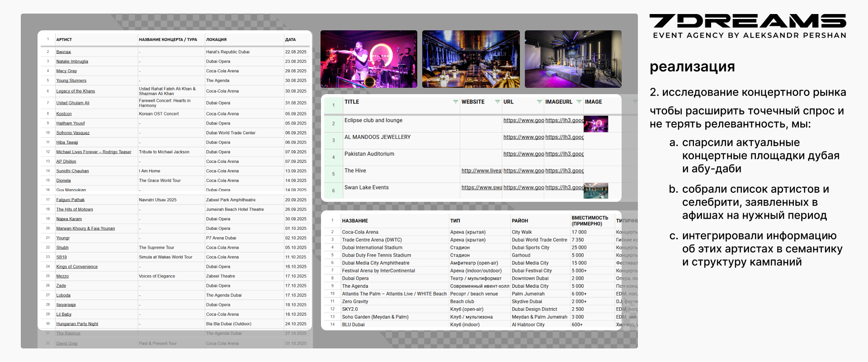Open the Ustad Ghulam Ali link
The height and width of the screenshot is (362, 868).
coord(73,103)
